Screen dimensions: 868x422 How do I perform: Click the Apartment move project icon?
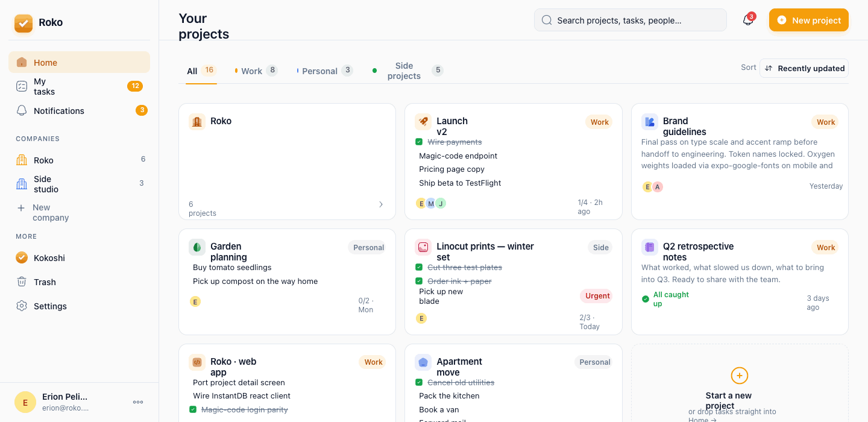423,362
